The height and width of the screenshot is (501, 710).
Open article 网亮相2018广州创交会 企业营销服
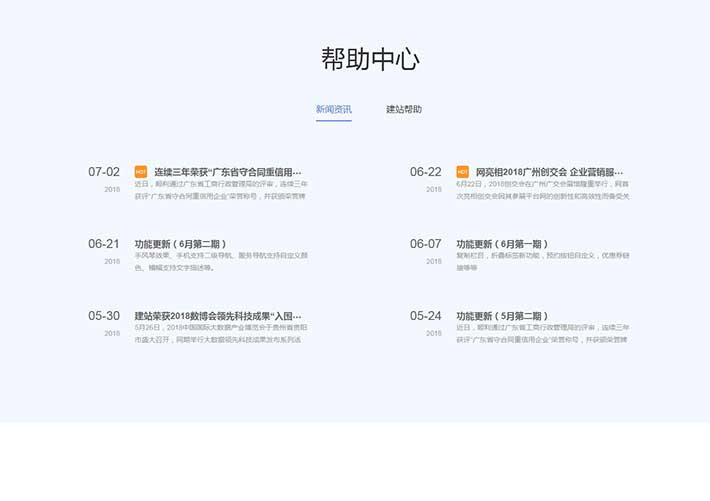(x=549, y=172)
